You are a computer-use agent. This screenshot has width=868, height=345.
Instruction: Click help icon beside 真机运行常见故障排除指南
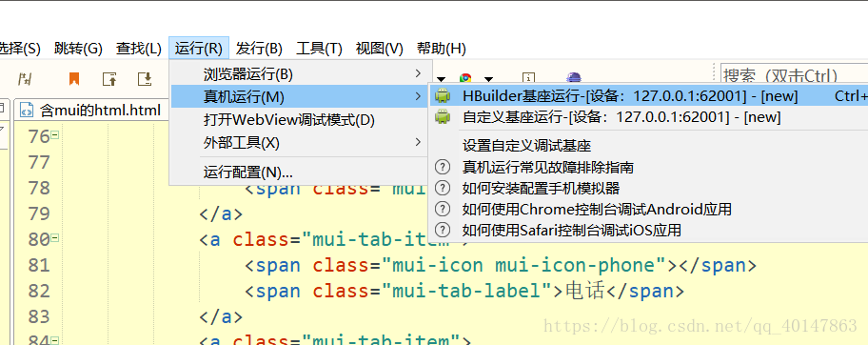click(443, 167)
